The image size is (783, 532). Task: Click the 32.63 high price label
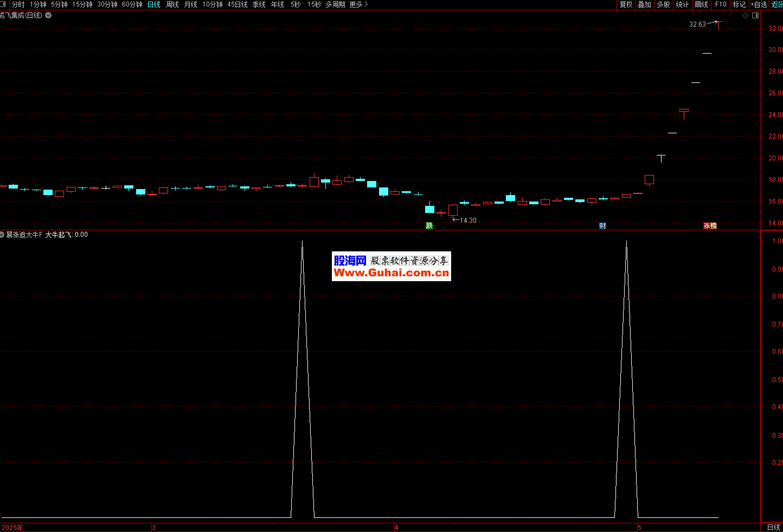tap(698, 24)
